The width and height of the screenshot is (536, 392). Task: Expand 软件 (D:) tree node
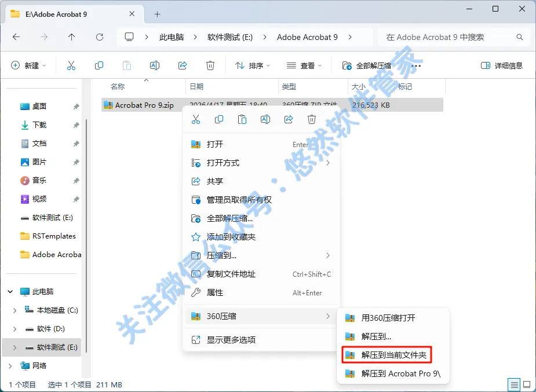coord(14,329)
